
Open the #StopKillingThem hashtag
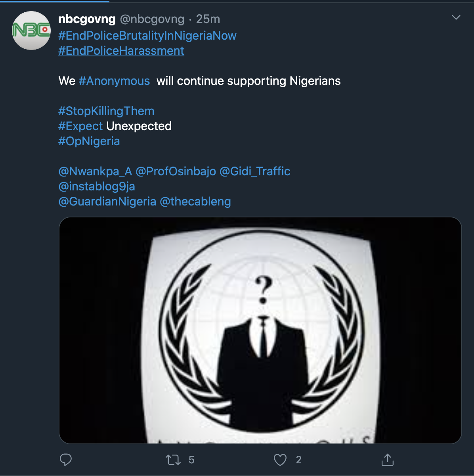[106, 111]
